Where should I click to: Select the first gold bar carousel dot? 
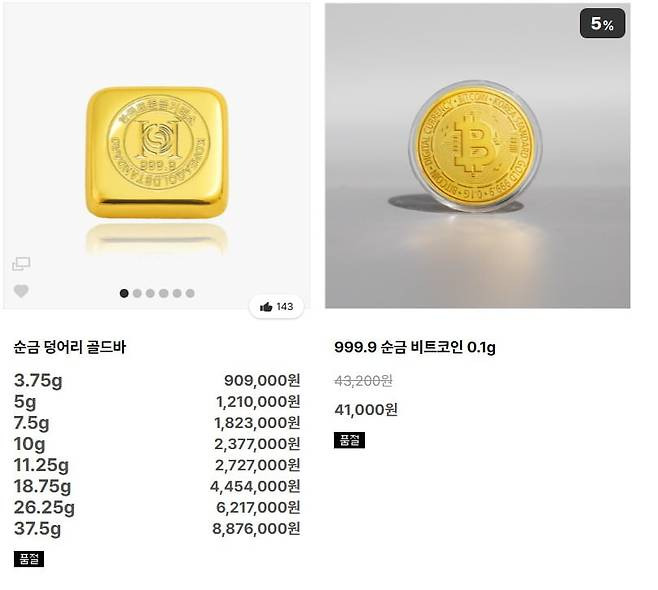pos(124,293)
